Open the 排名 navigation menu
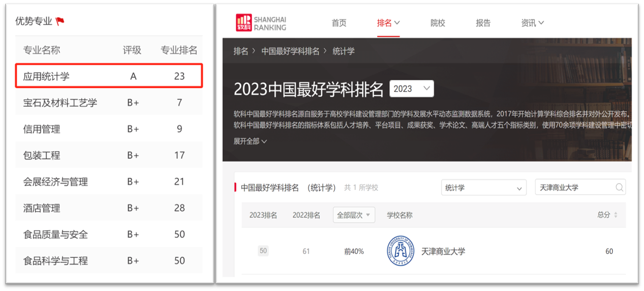The image size is (644, 291). point(388,23)
